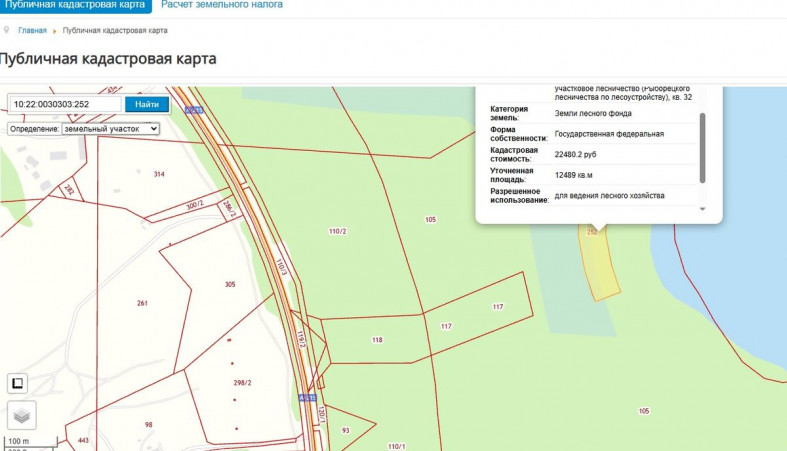Click the location pin icon in breadcrumbs
The height and width of the screenshot is (451, 787).
[7, 30]
